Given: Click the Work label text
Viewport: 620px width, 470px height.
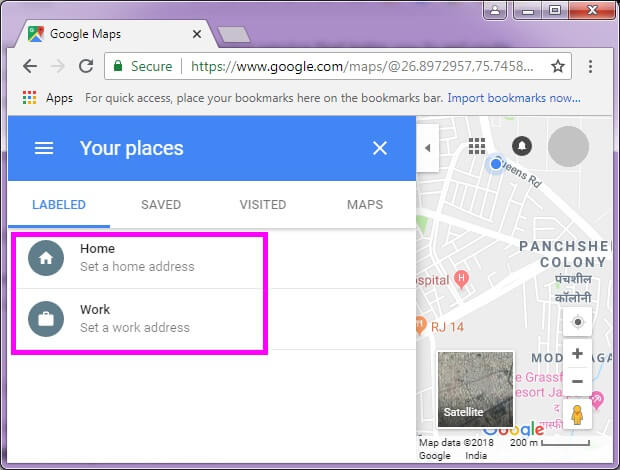Looking at the screenshot, I should [x=95, y=310].
